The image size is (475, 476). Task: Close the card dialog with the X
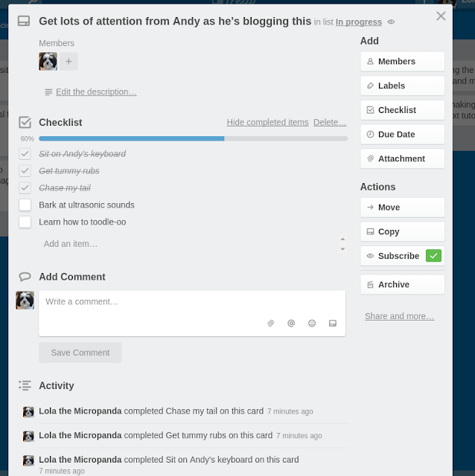pos(441,16)
